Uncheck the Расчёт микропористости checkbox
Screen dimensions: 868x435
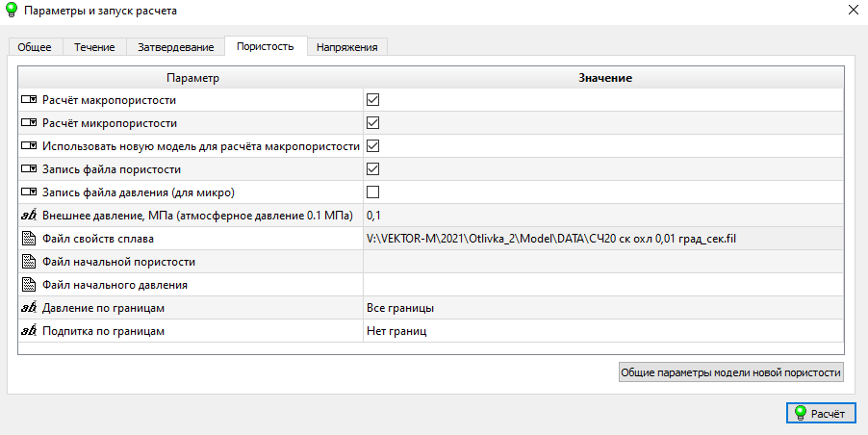(372, 123)
